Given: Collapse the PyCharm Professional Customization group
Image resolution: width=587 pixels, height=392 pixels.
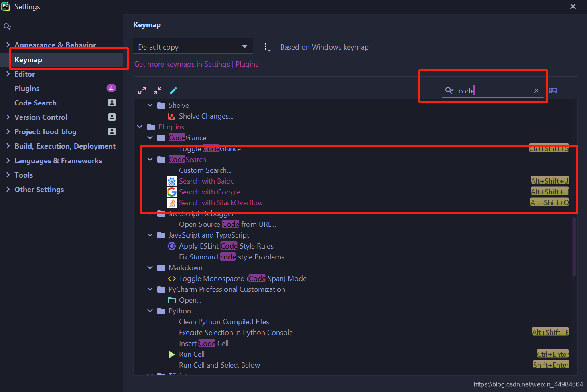Looking at the screenshot, I should [150, 289].
